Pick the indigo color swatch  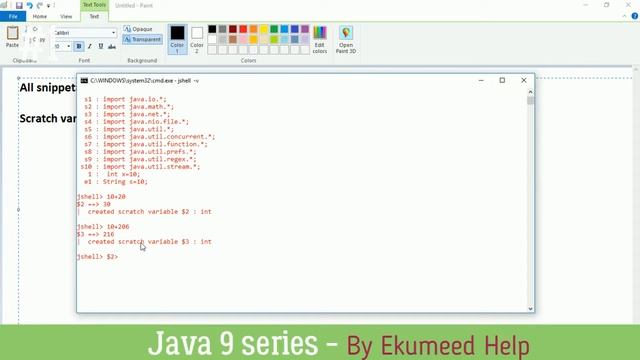295,29
